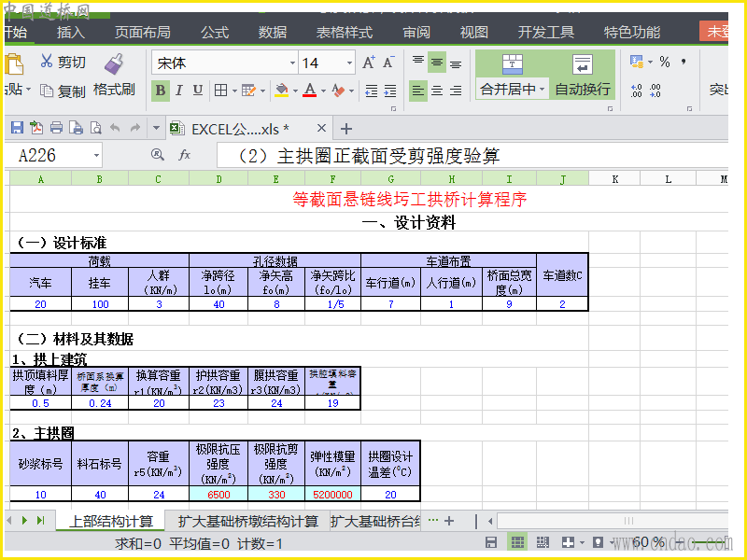The height and width of the screenshot is (560, 747).
Task: Undo the last action
Action: pos(115,128)
